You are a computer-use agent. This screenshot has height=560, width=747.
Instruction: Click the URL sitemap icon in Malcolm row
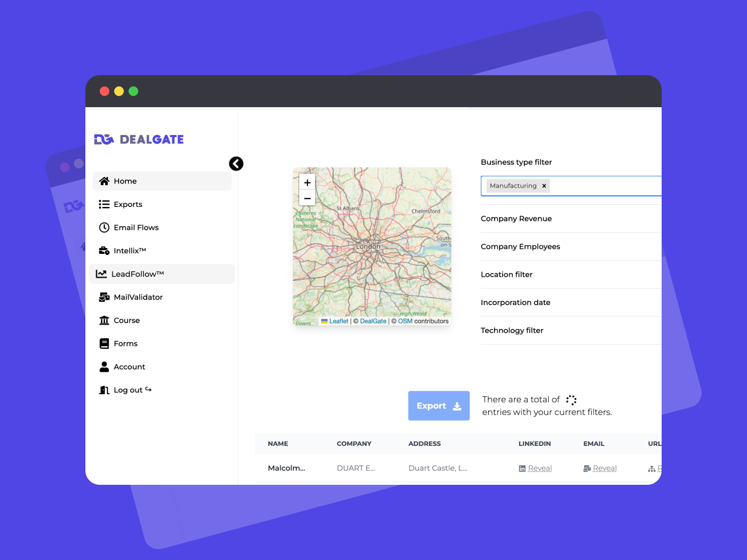pyautogui.click(x=651, y=469)
